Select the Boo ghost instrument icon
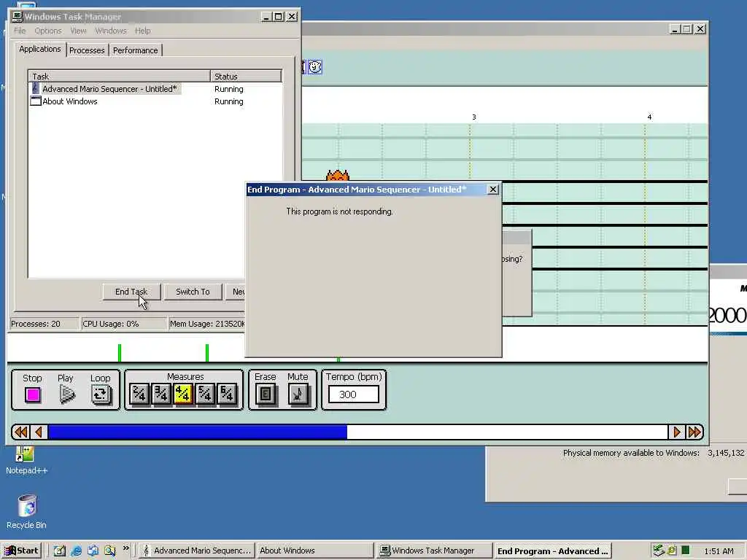Viewport: 747px width, 560px height. 315,66
